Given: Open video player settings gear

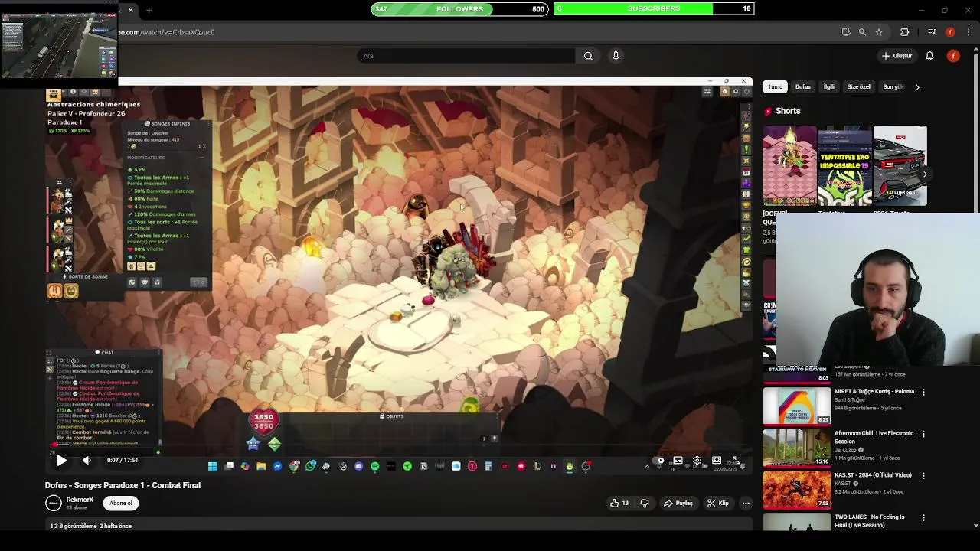Looking at the screenshot, I should [697, 461].
